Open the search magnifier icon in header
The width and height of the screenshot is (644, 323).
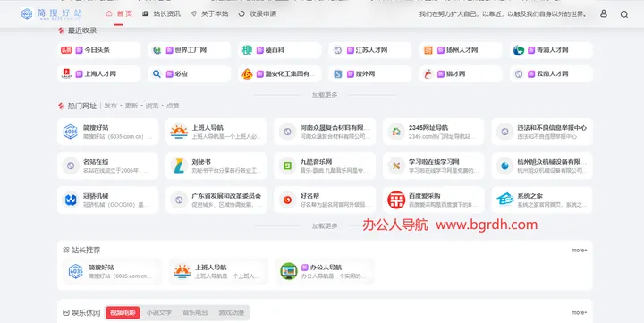click(x=624, y=14)
